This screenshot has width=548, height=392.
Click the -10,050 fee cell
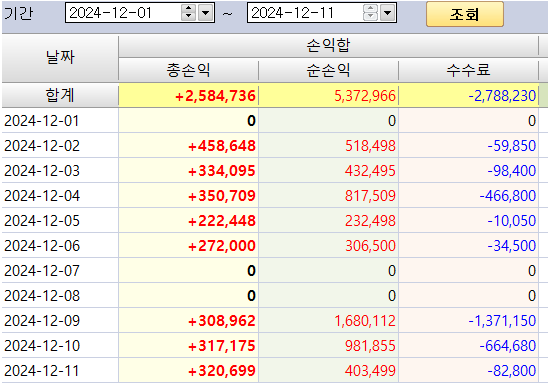(468, 220)
